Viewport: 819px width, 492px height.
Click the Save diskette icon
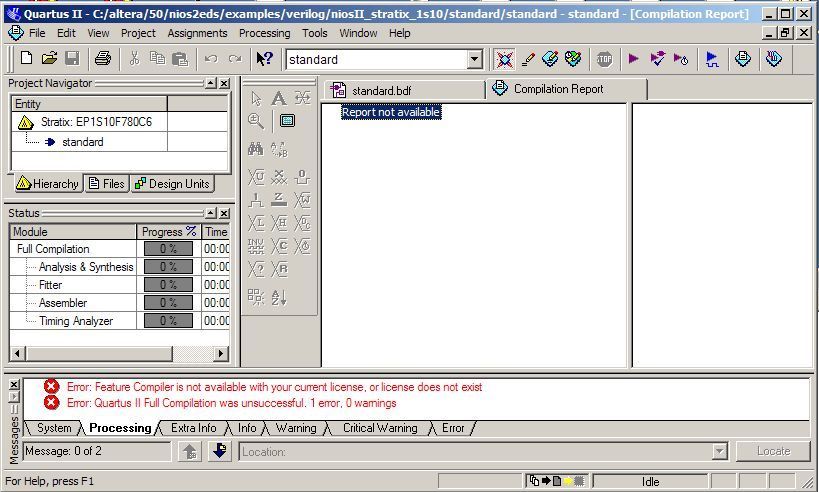click(x=72, y=58)
